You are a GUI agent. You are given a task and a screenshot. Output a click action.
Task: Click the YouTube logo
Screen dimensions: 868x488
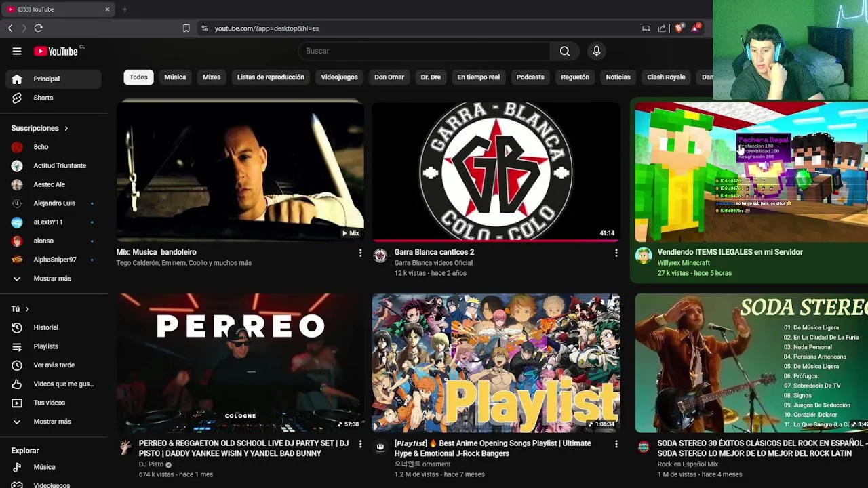pos(58,51)
